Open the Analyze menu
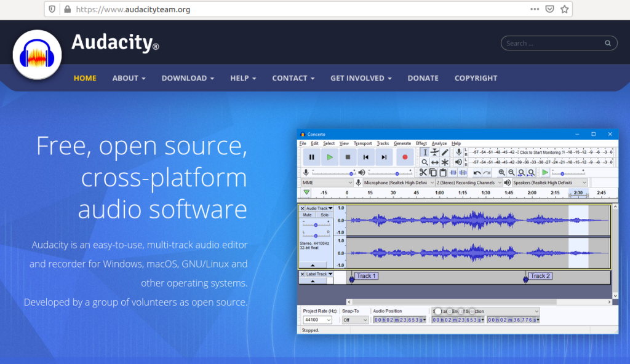Viewport: 630px width, 364px height. coord(439,143)
